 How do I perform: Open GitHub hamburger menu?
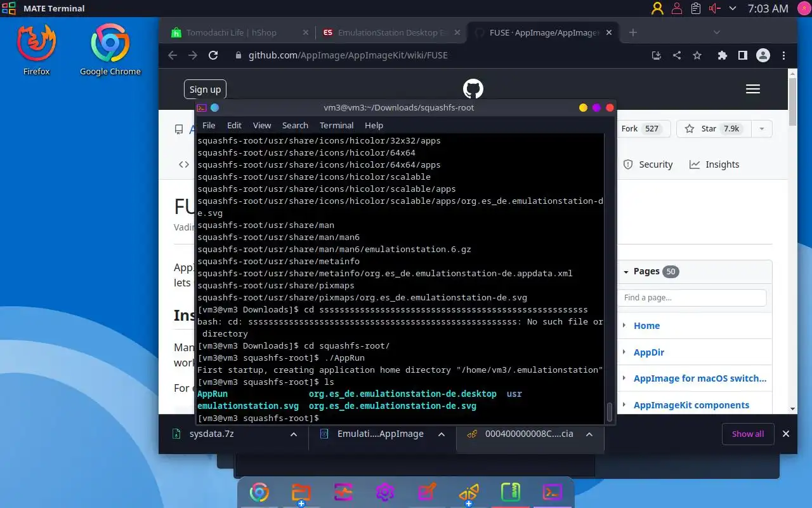coord(753,89)
